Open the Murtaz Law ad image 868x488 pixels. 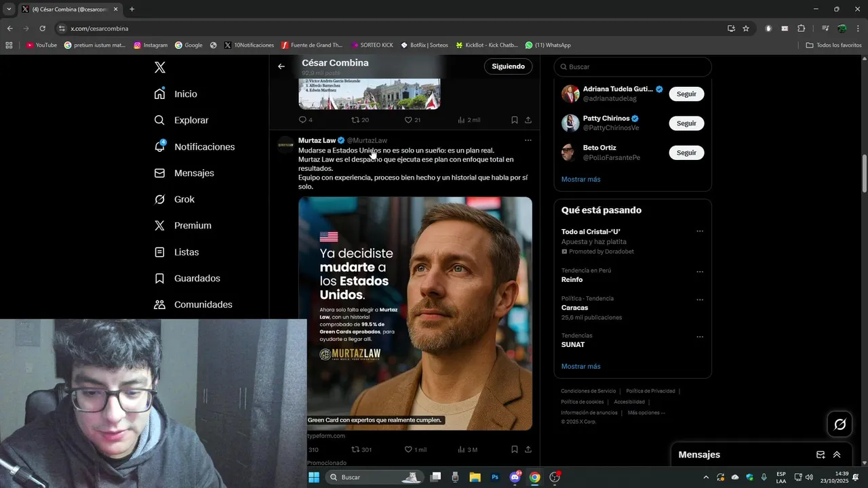(415, 313)
